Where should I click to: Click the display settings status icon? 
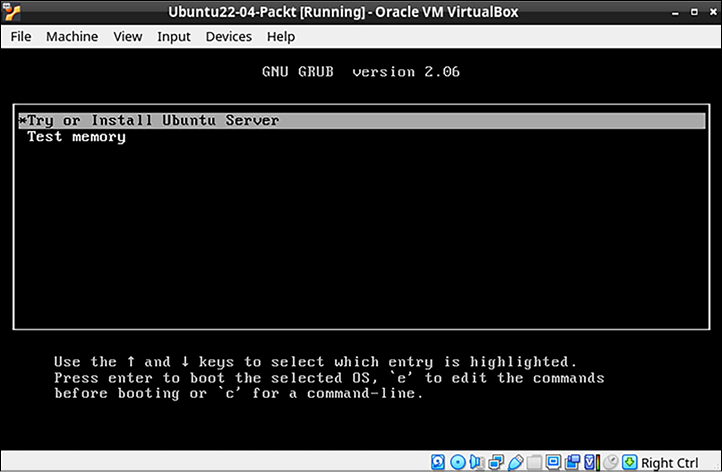coord(553,462)
